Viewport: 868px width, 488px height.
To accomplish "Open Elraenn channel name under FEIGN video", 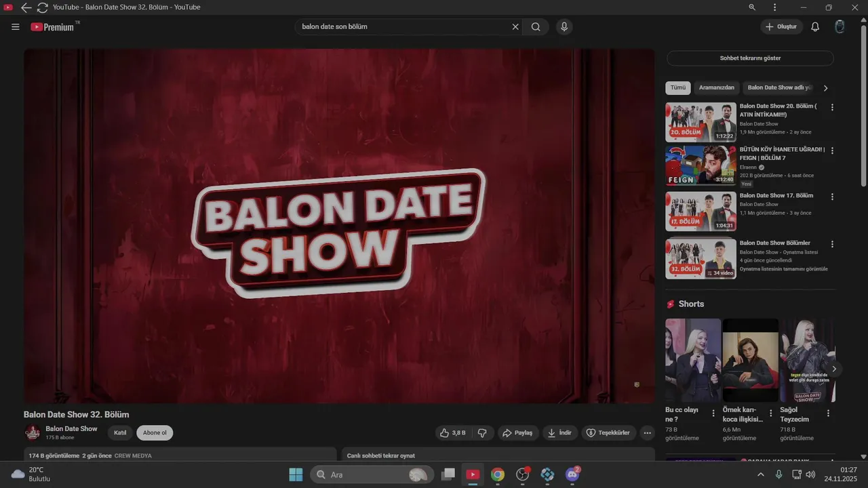I will click(x=748, y=167).
